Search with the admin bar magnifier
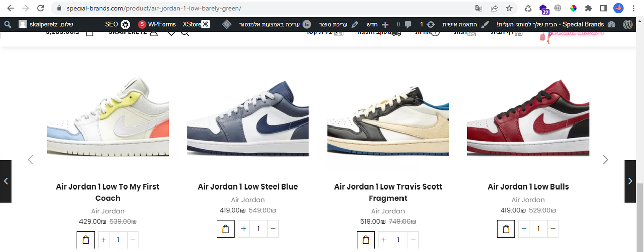Viewport: 644px width, 252px height. [x=7, y=24]
